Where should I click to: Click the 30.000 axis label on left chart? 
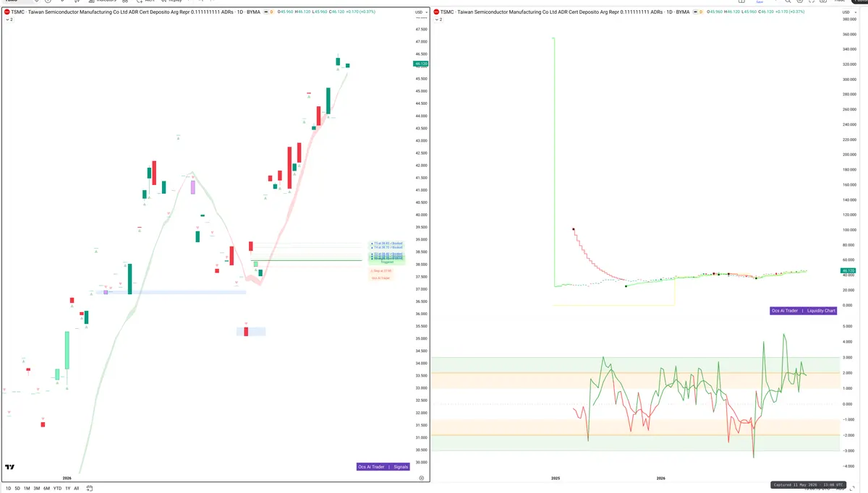pos(421,463)
